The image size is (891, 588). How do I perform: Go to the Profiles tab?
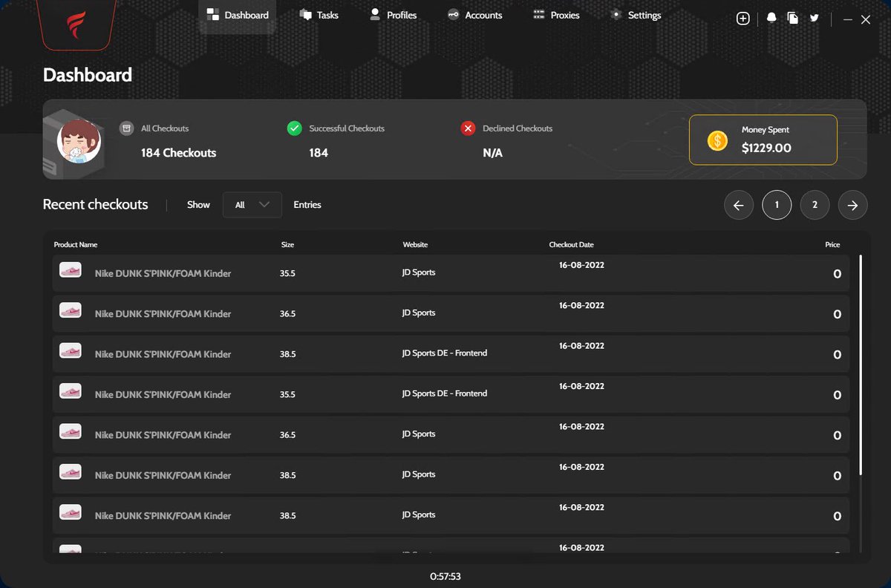coord(393,15)
